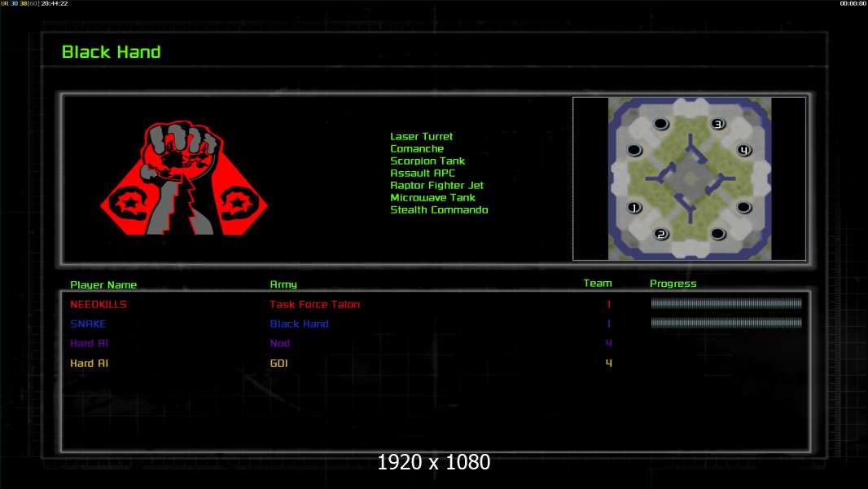This screenshot has height=489, width=868.
Task: Click the GDI army name
Action: (279, 363)
